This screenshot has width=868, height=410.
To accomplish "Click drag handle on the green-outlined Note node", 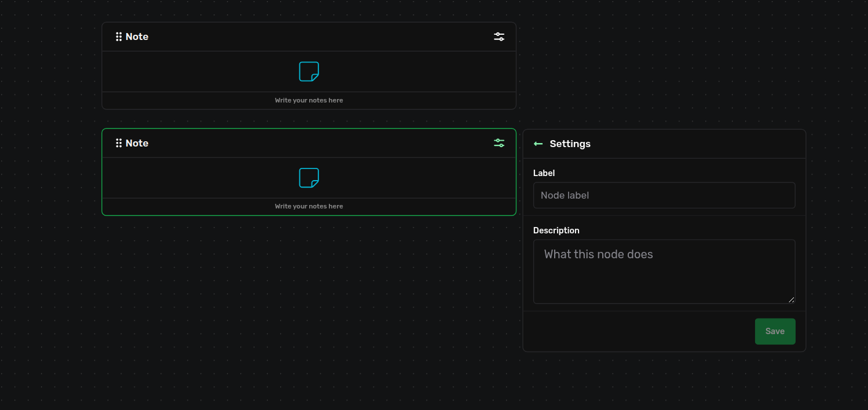I will pyautogui.click(x=119, y=143).
